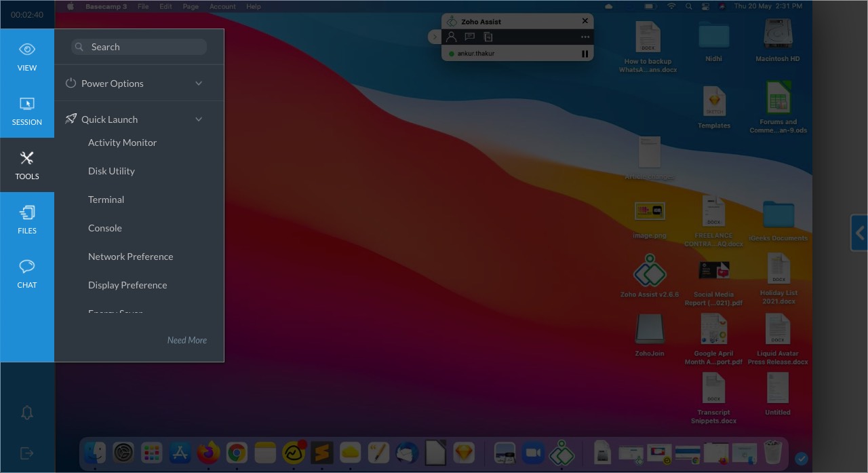Open the VIEW panel in sidebar
Screen dimensions: 868x473
(27, 56)
